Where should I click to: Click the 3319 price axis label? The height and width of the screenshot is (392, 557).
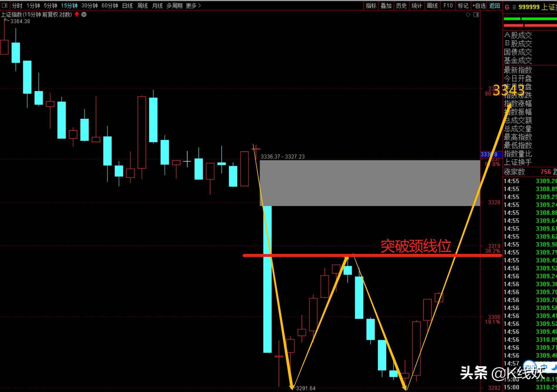pos(494,246)
